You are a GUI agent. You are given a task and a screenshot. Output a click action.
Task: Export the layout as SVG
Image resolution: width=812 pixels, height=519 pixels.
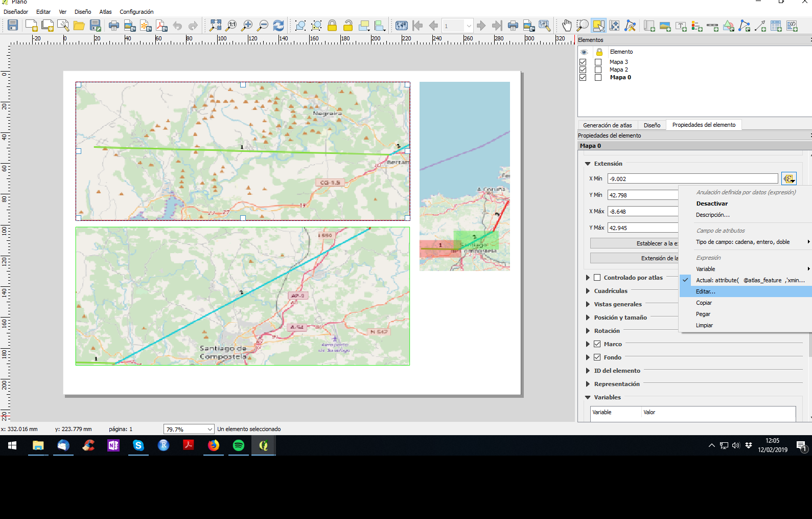tap(146, 26)
